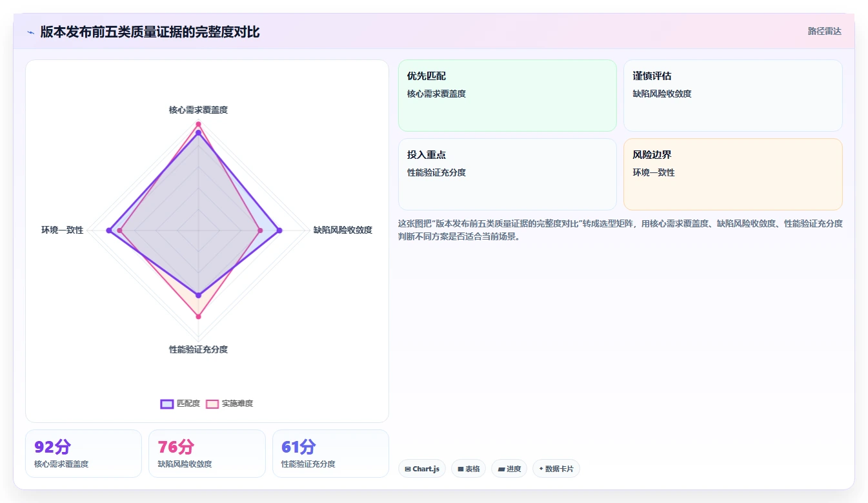This screenshot has width=868, height=503.
Task: Click the pink 实施难度 point on the 缺陷风险收敛度 axis
Action: point(260,231)
